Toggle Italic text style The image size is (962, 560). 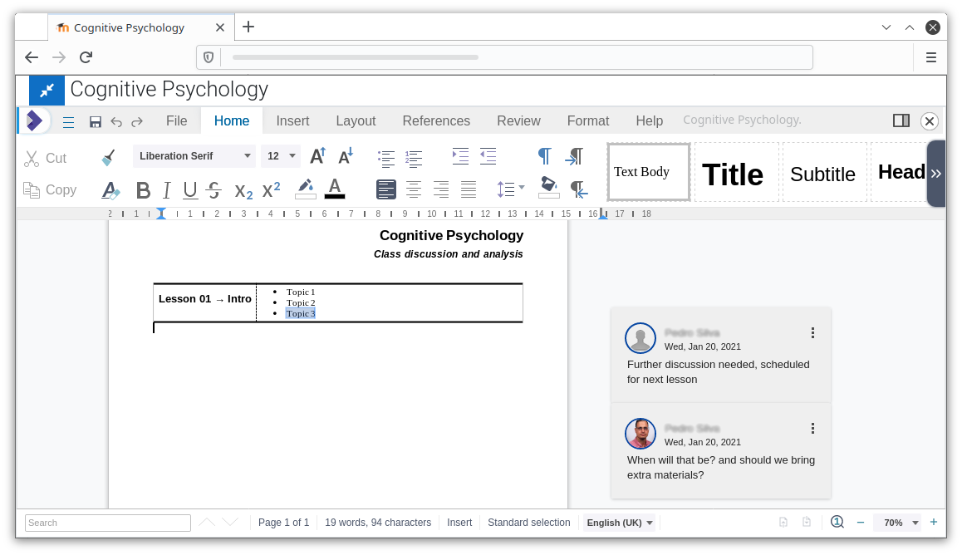(x=166, y=190)
